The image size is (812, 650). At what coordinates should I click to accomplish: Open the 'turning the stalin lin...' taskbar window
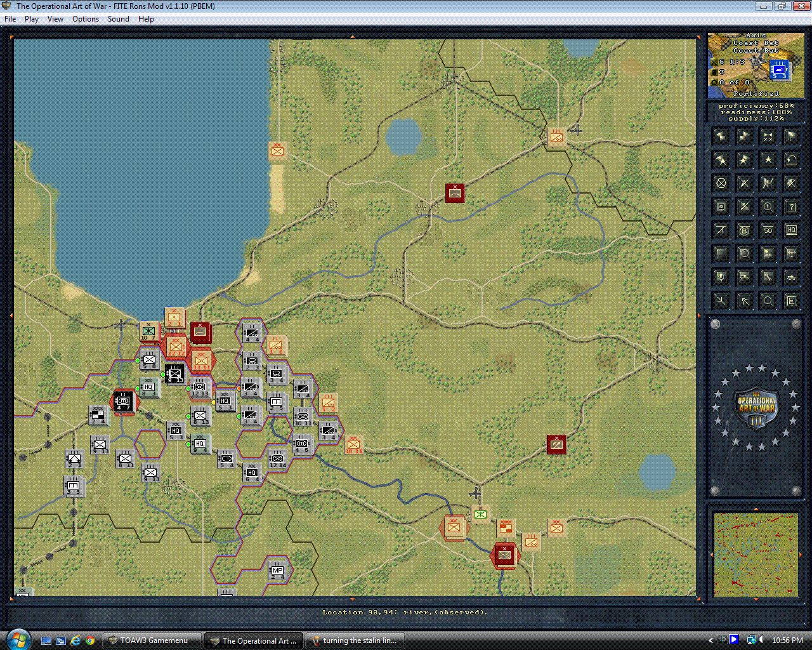tap(356, 640)
